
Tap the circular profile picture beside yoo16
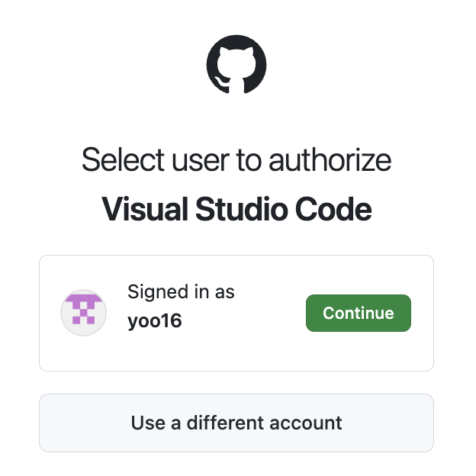click(x=83, y=313)
